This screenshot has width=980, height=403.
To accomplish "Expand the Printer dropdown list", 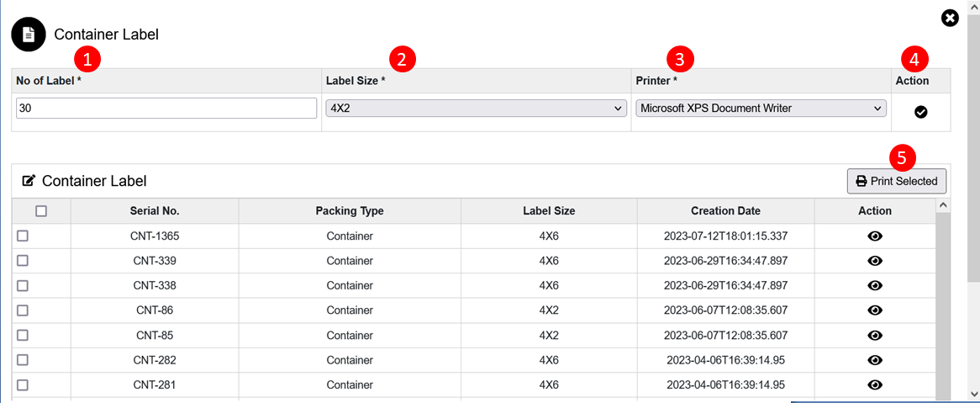I will (761, 109).
